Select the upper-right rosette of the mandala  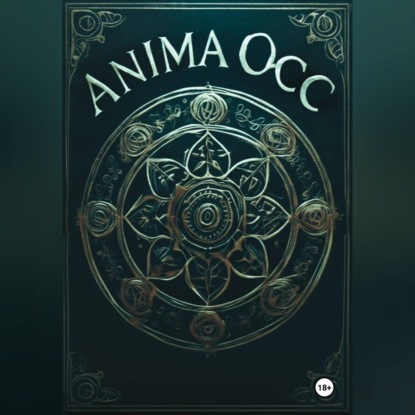(x=276, y=137)
